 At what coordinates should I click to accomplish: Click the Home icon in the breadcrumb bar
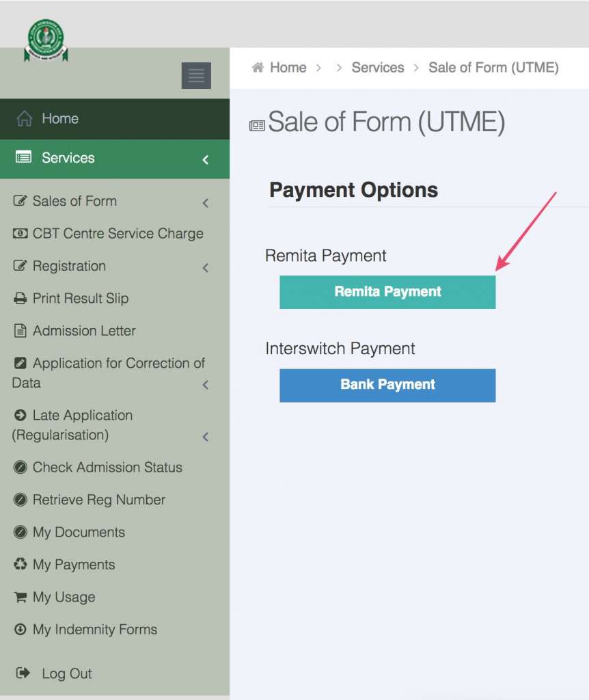pyautogui.click(x=257, y=66)
